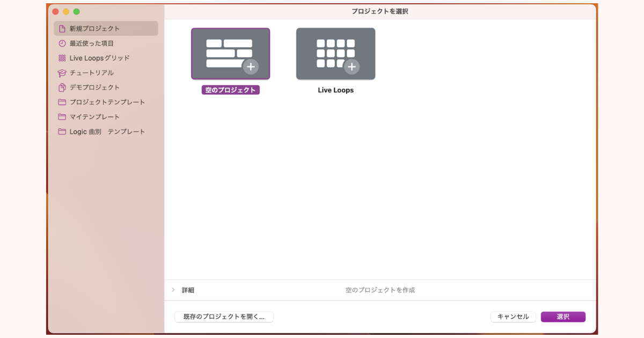Image resolution: width=644 pixels, height=338 pixels.
Task: Select the 空のプロジェクト thumbnail
Action: [230, 54]
